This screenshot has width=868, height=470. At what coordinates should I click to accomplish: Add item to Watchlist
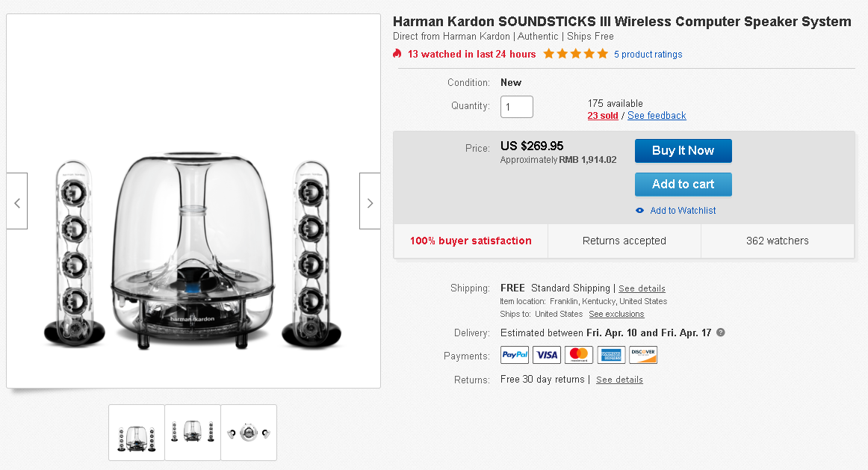[x=682, y=211]
